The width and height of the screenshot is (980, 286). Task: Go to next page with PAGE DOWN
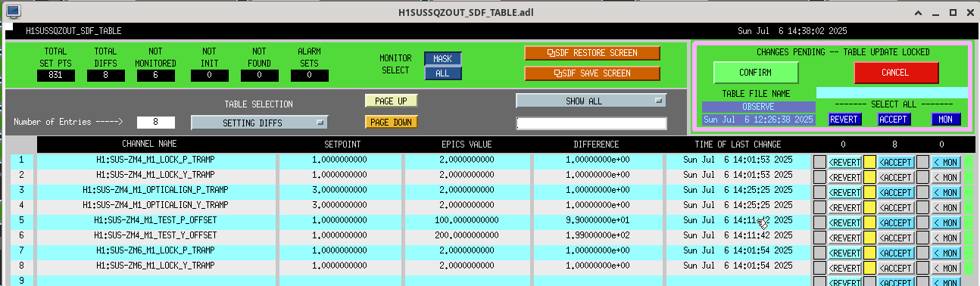pyautogui.click(x=391, y=122)
